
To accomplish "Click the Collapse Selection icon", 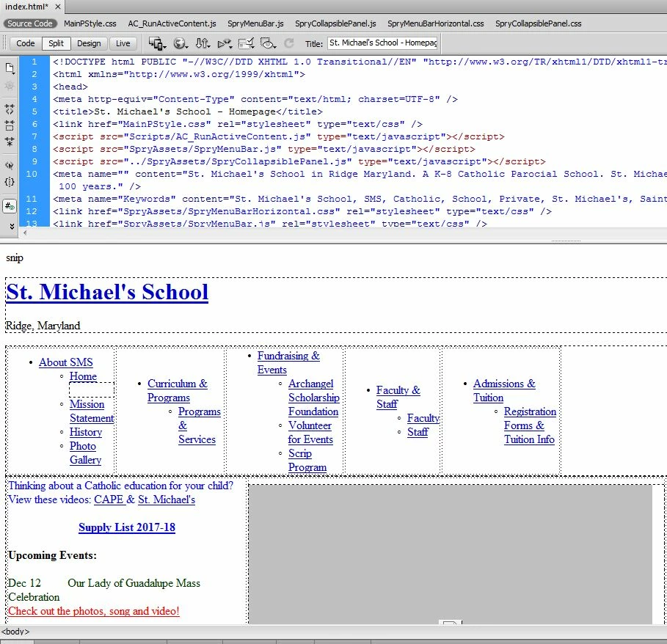I will pyautogui.click(x=10, y=125).
